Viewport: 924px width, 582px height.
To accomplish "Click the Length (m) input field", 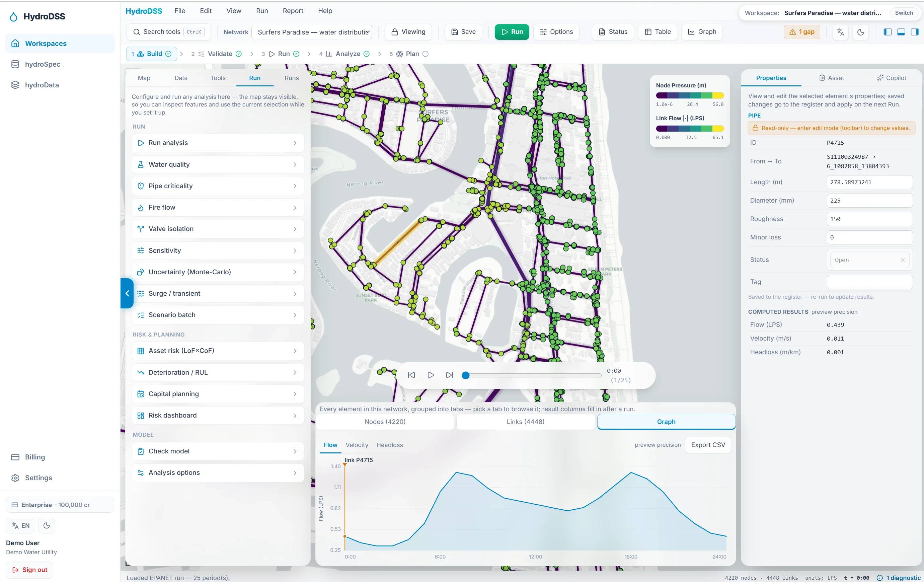I will click(x=869, y=183).
